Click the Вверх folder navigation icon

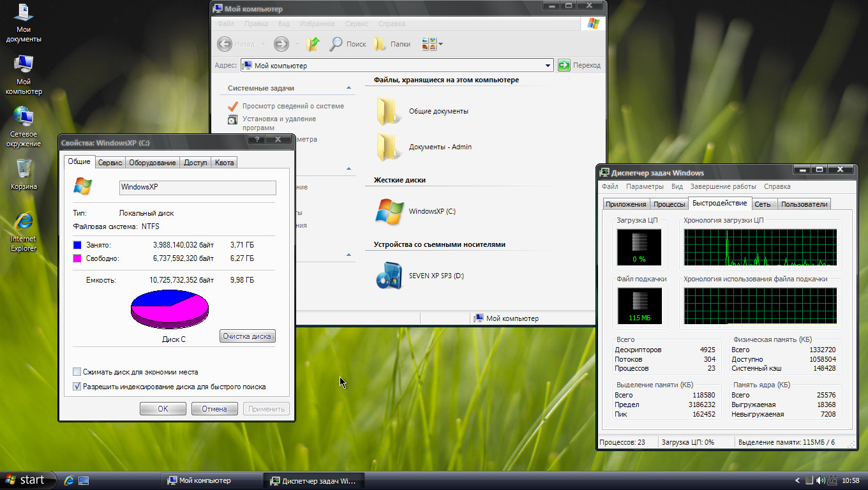click(x=312, y=43)
